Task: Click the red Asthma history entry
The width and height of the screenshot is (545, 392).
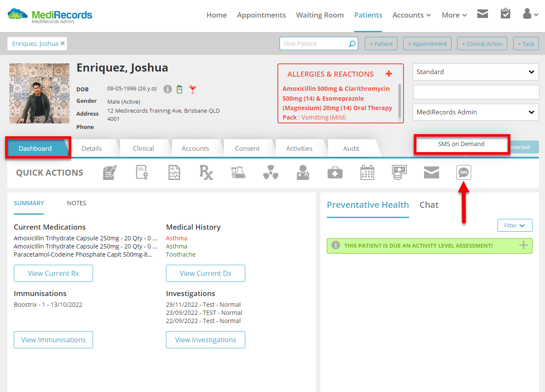Action: pyautogui.click(x=177, y=238)
